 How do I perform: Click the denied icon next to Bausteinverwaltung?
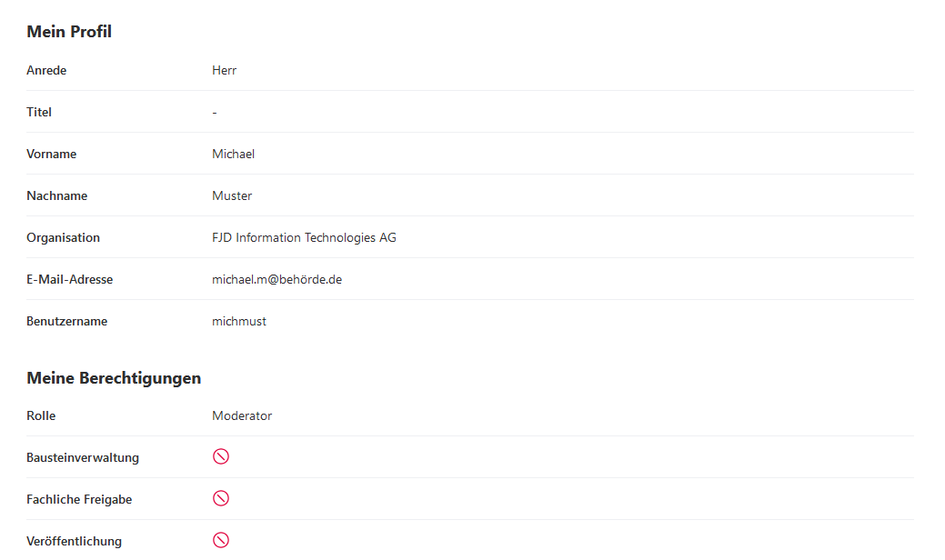220,456
